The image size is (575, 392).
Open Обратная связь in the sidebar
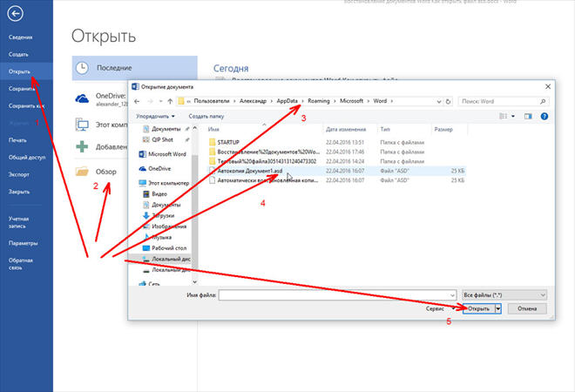click(x=21, y=264)
